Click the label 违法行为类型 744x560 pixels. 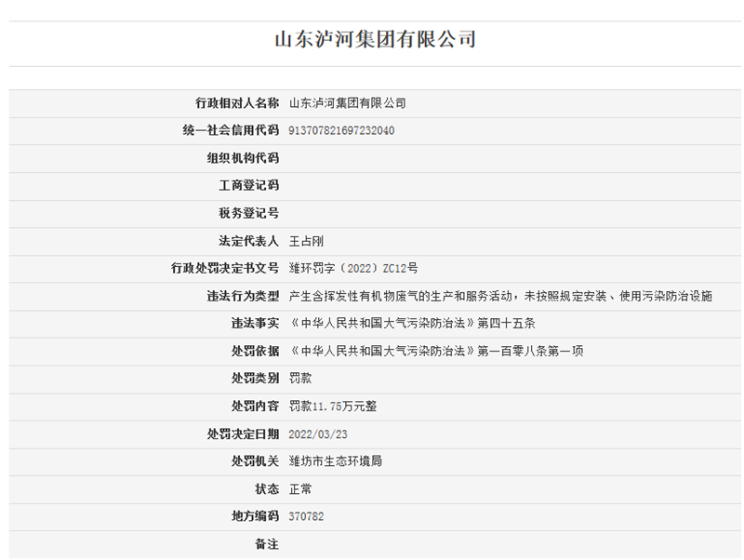pyautogui.click(x=243, y=296)
